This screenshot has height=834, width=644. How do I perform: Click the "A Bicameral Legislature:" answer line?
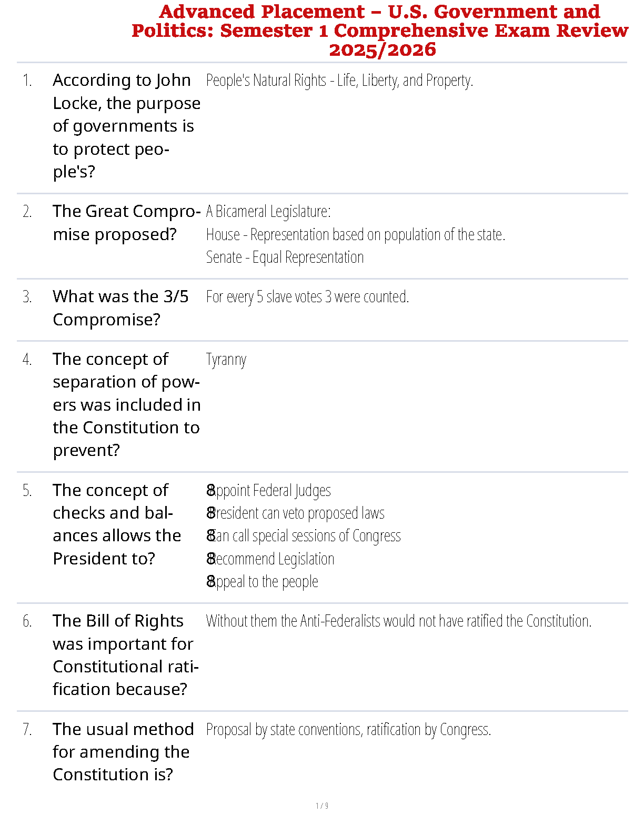click(x=268, y=212)
